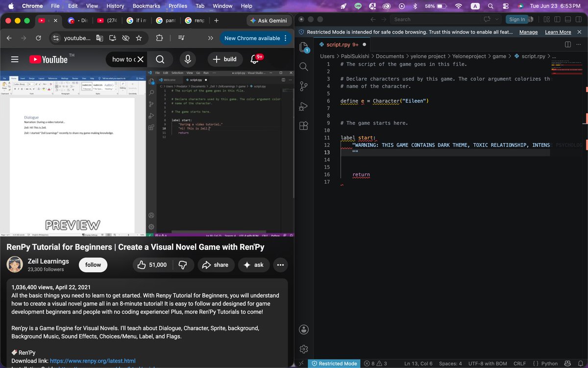Image resolution: width=588 pixels, height=368 pixels.
Task: Click 'Documents' breadcrumb segment
Action: [x=390, y=56]
